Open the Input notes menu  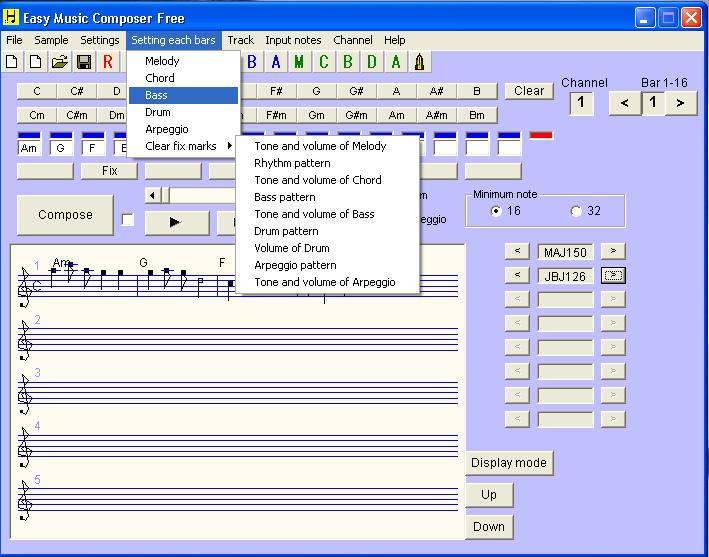click(293, 40)
